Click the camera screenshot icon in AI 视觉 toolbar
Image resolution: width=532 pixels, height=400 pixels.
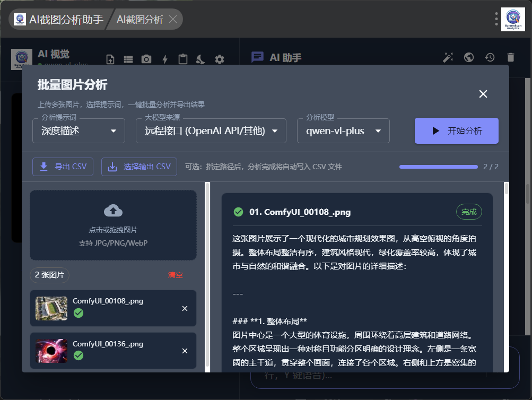pyautogui.click(x=146, y=59)
